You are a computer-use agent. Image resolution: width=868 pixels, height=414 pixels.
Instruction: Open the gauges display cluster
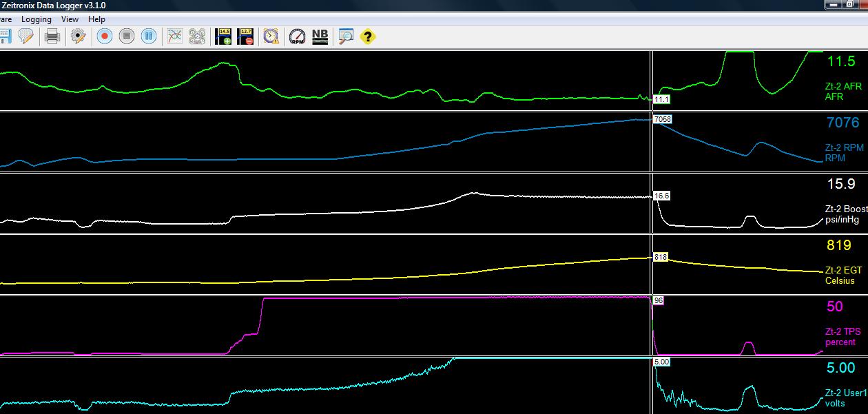click(x=197, y=36)
